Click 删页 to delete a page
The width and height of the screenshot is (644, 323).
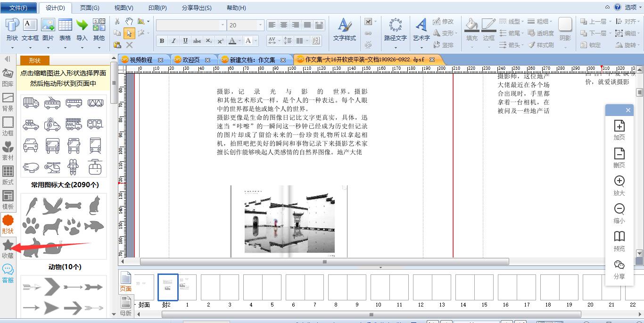tap(619, 158)
